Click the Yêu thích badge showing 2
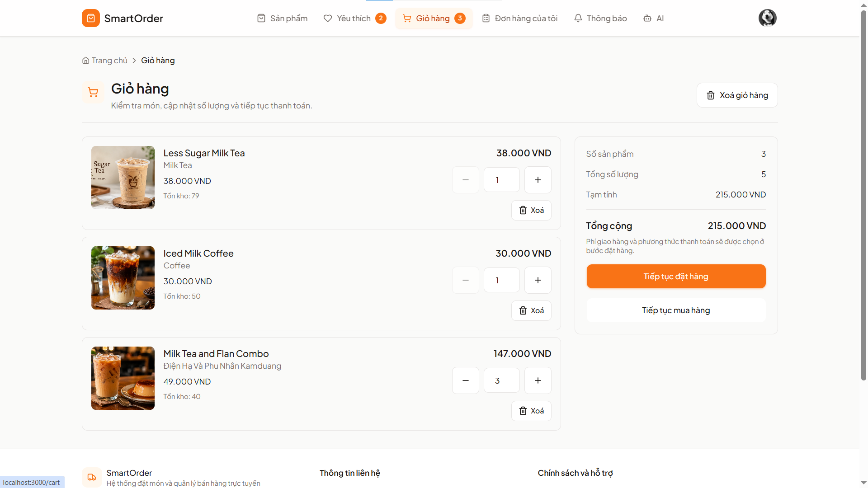This screenshot has height=488, width=868. pos(381,18)
